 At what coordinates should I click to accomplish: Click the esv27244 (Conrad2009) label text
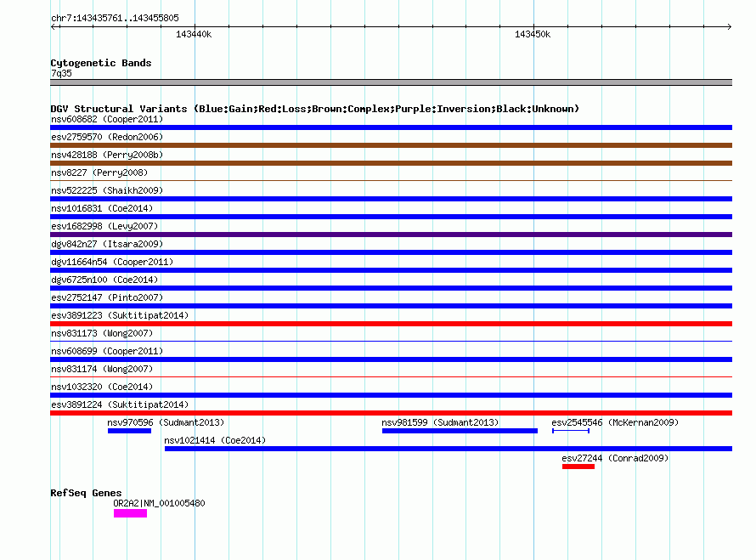click(x=615, y=458)
